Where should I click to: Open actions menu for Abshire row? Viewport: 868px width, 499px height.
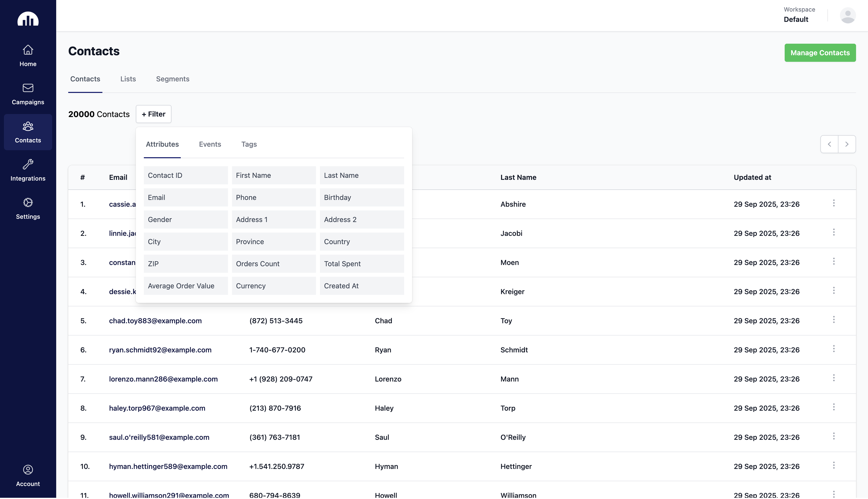tap(834, 203)
